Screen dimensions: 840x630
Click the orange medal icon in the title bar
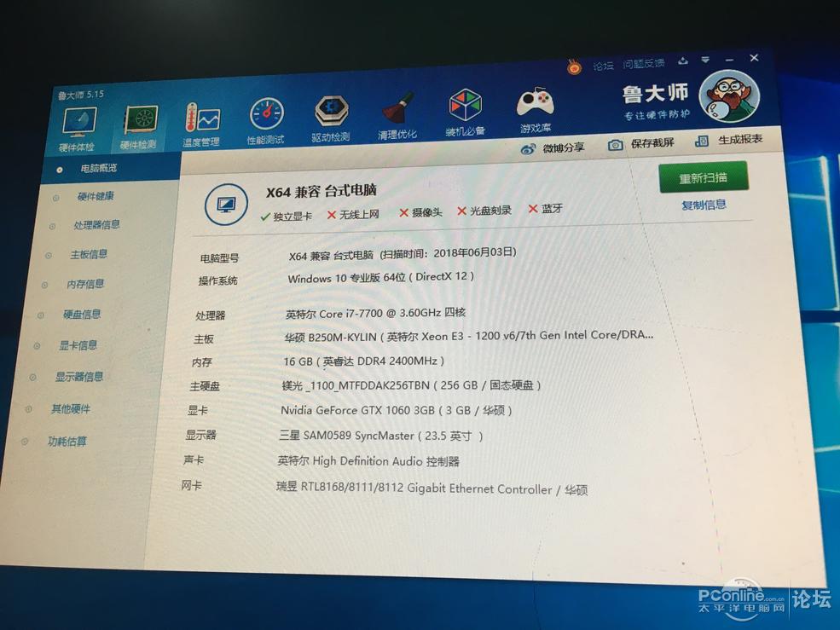574,67
